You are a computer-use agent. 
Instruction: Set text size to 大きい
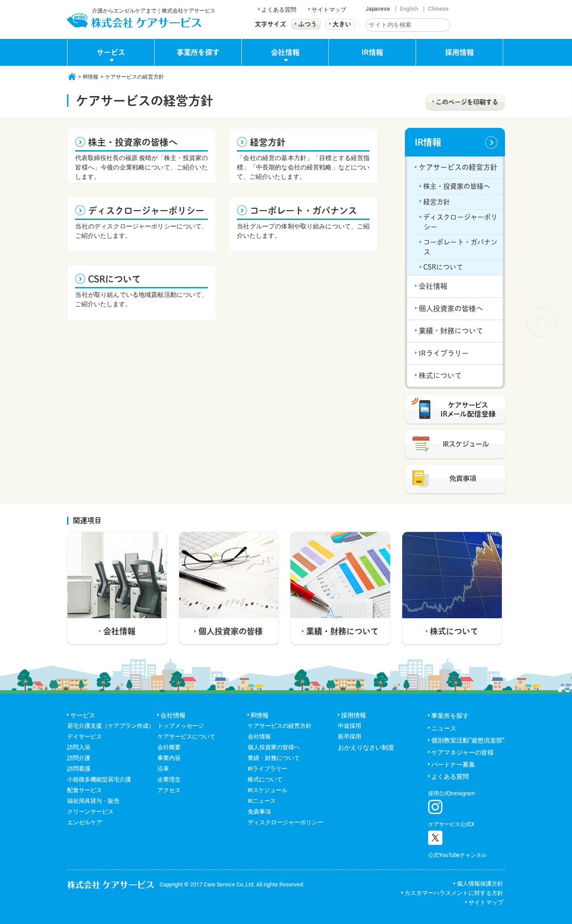click(x=340, y=24)
